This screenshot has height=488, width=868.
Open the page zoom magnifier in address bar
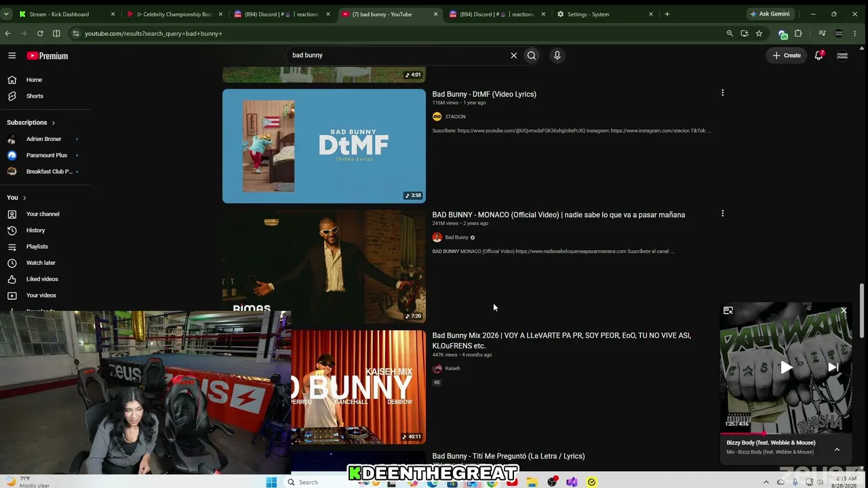click(730, 33)
